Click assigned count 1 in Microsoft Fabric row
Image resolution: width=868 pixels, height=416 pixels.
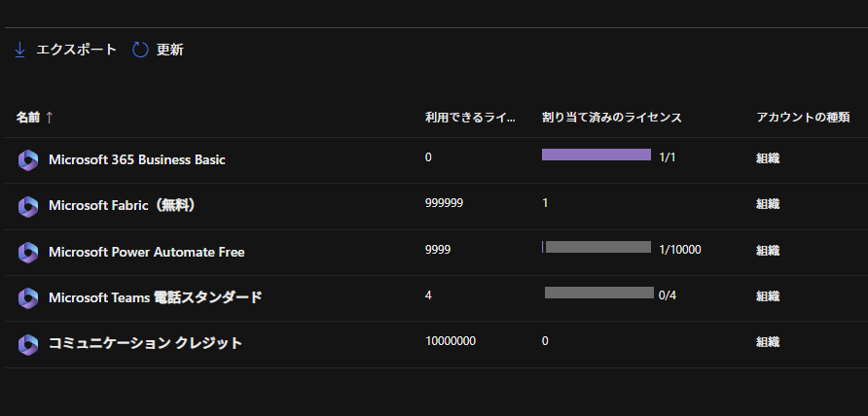coord(545,203)
